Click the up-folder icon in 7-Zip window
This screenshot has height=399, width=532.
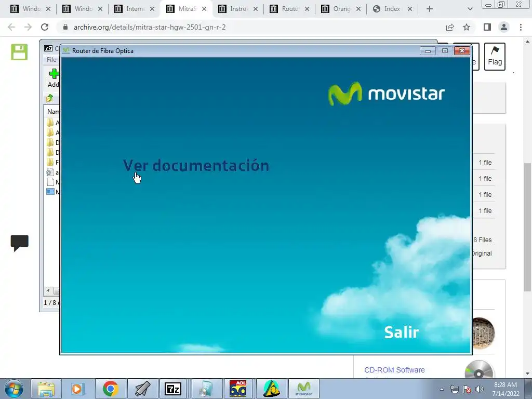click(x=50, y=98)
